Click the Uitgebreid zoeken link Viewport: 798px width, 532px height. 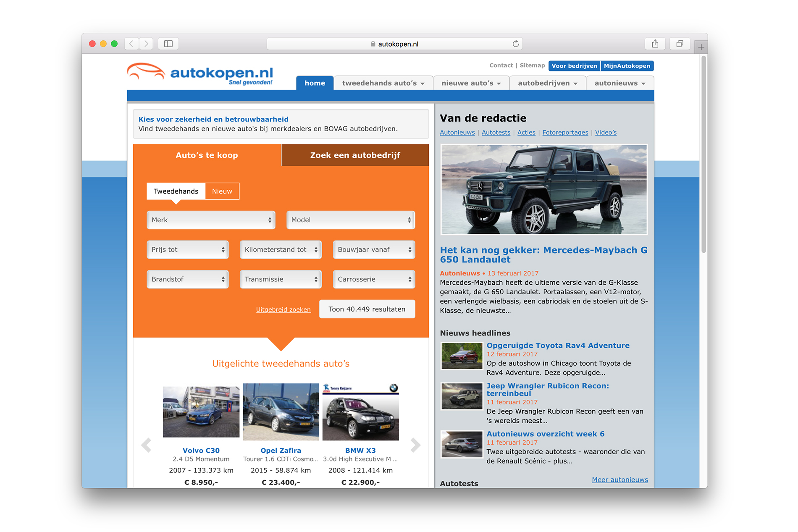[x=283, y=310]
